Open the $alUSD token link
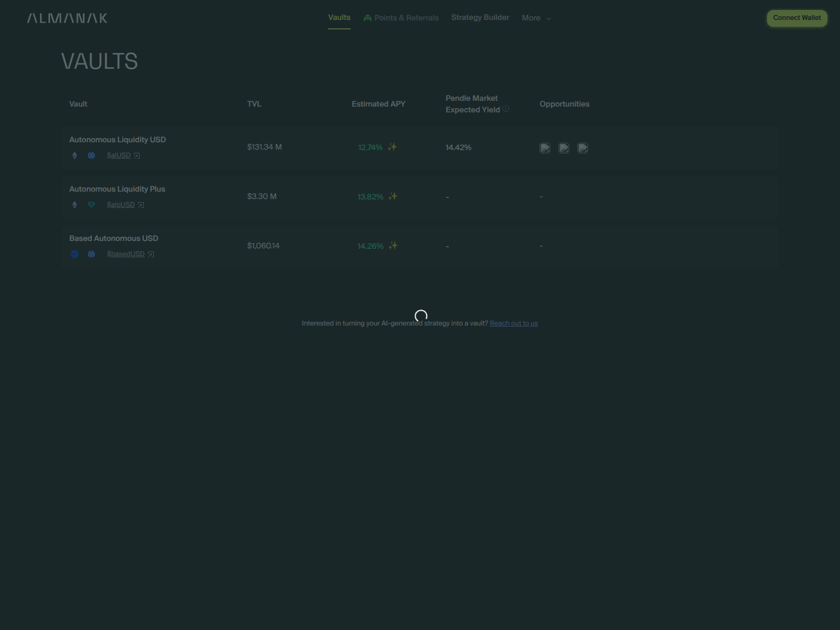This screenshot has width=840, height=630. point(119,155)
